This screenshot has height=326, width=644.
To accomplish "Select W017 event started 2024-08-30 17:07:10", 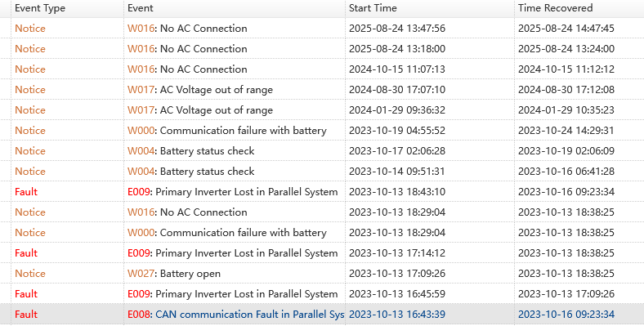I will tap(322, 90).
